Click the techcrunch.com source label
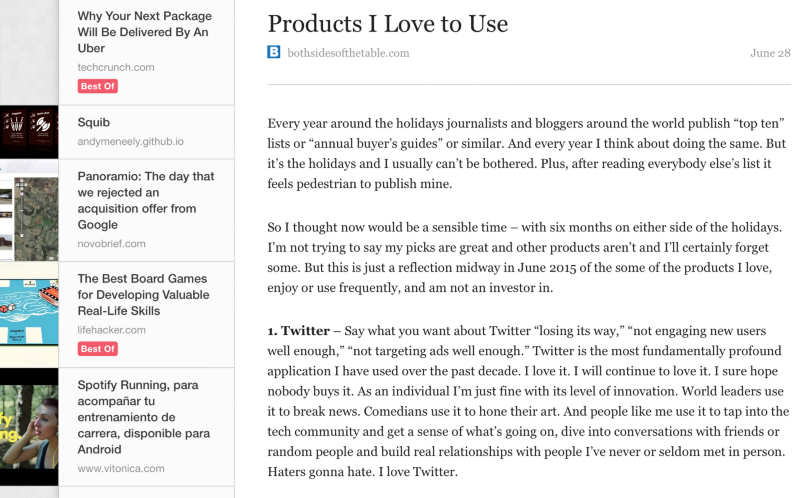This screenshot has width=800, height=498. pyautogui.click(x=116, y=67)
